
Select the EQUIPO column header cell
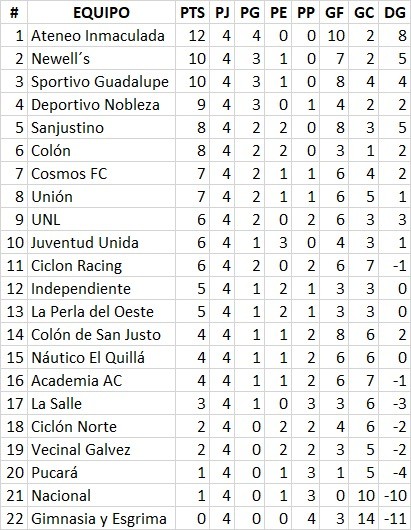101,13
